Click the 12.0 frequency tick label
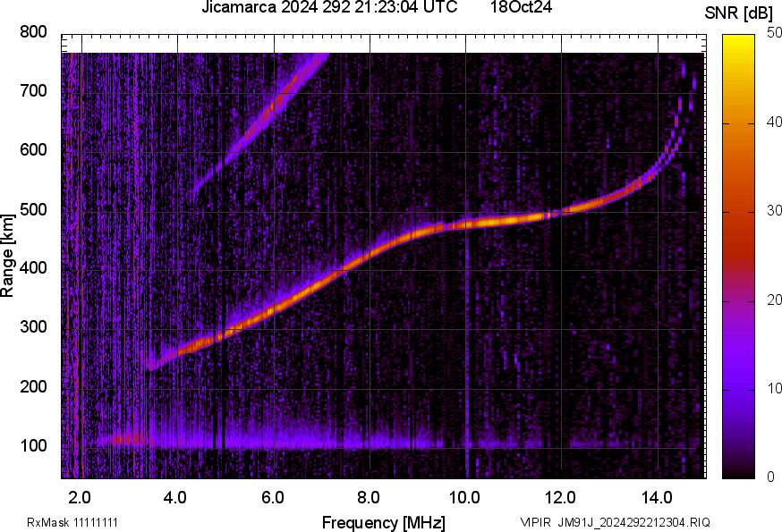 [x=560, y=497]
